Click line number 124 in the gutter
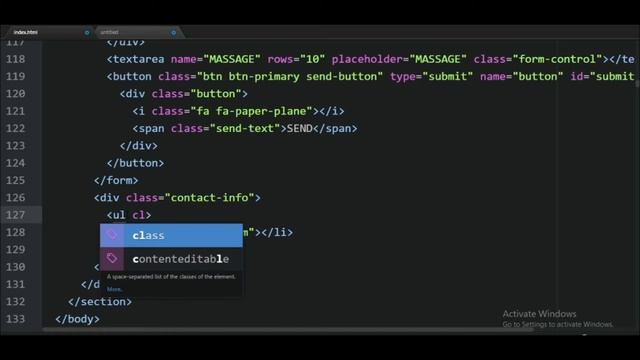This screenshot has height=360, width=640. click(x=16, y=163)
